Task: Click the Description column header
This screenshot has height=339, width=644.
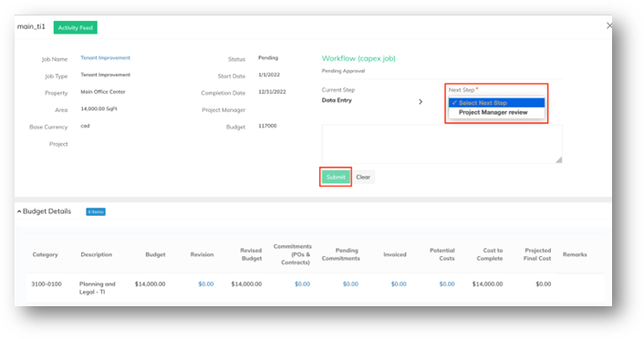Action: [96, 254]
